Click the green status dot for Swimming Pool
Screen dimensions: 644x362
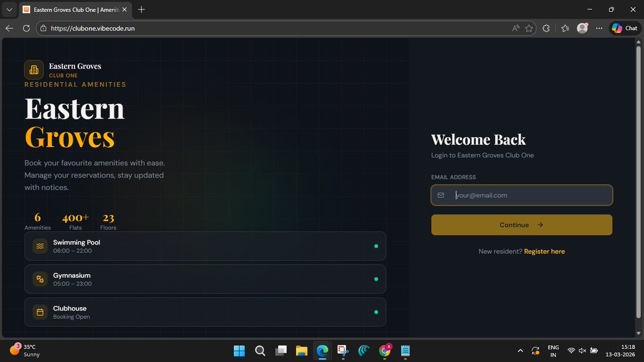(x=376, y=246)
